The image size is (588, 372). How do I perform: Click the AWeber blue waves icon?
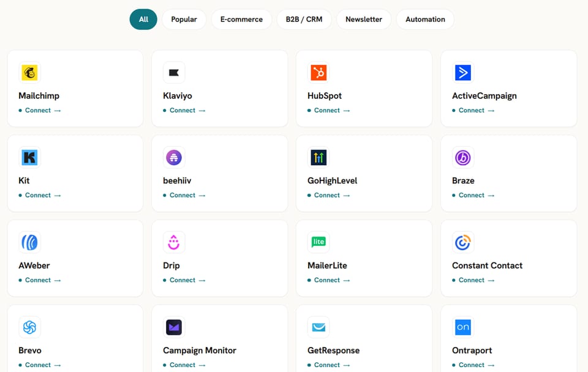coord(29,242)
